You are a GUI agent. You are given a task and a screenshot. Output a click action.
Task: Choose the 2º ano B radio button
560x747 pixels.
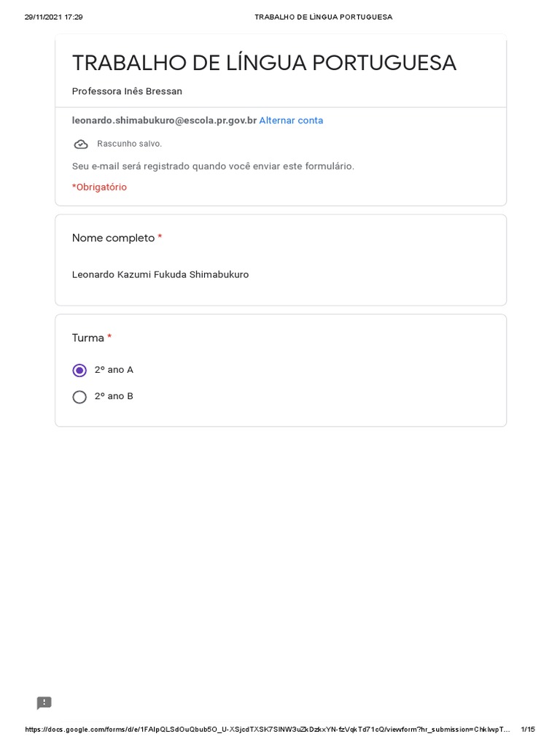[79, 397]
